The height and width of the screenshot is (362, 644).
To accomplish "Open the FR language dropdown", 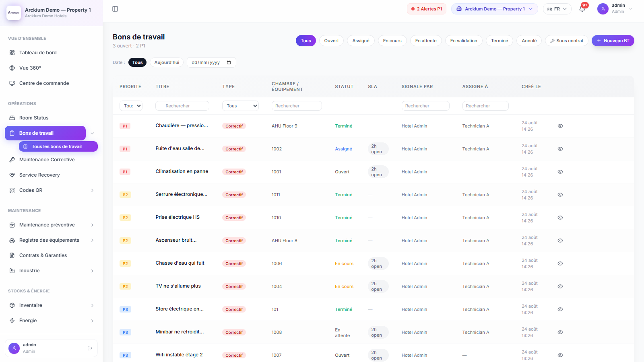I will (x=557, y=9).
